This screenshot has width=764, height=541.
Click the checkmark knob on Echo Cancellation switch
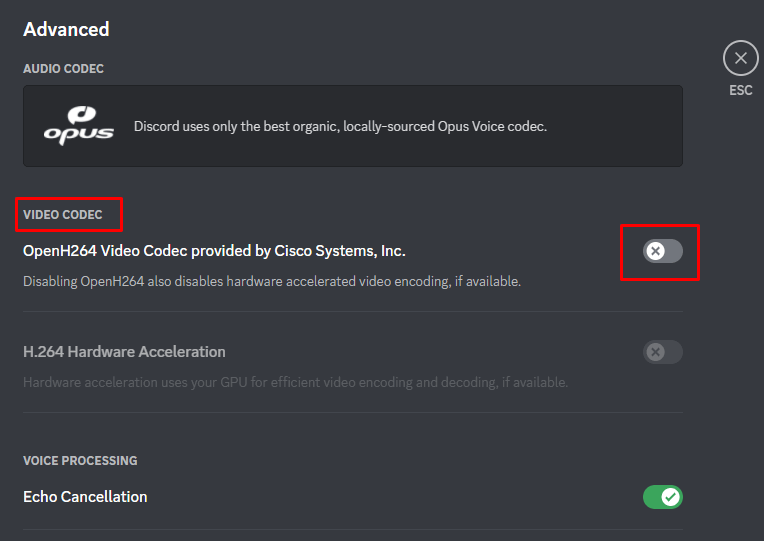pyautogui.click(x=671, y=497)
